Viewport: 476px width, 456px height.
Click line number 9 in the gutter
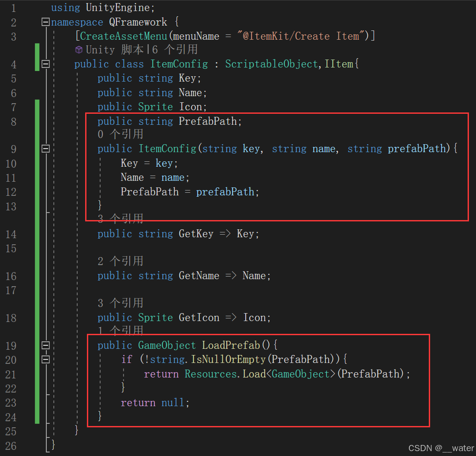click(x=14, y=149)
